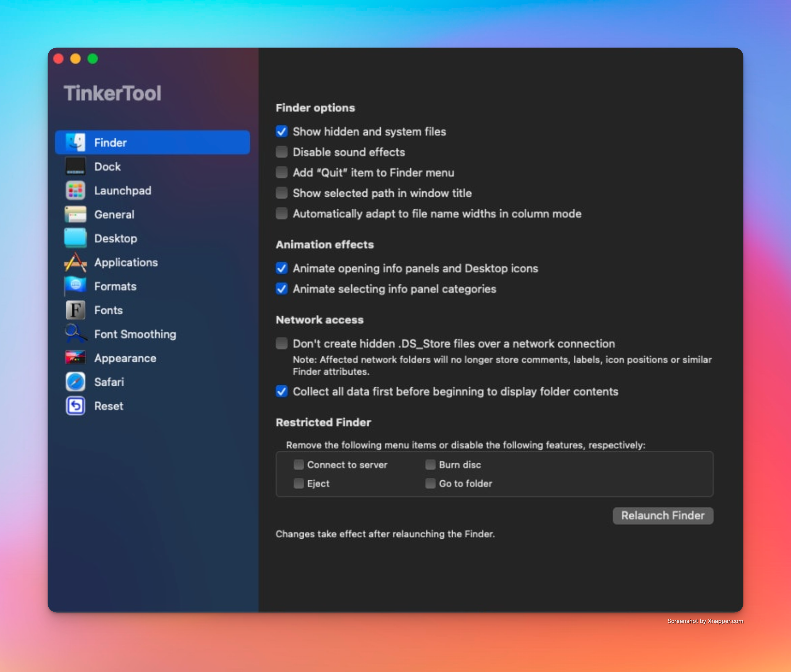The width and height of the screenshot is (791, 672).
Task: Open the Applications pane icon
Action: (x=75, y=262)
